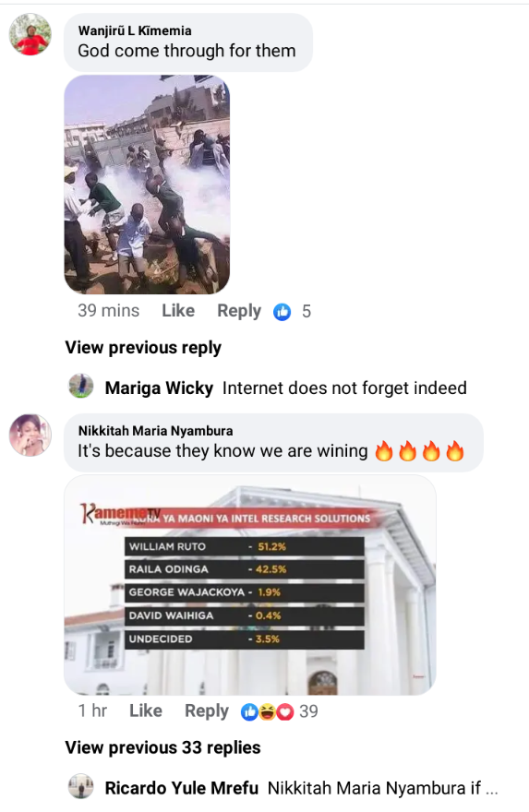Open Nikkitah Maria Nyambura's profile picture
529x812 pixels.
click(30, 435)
